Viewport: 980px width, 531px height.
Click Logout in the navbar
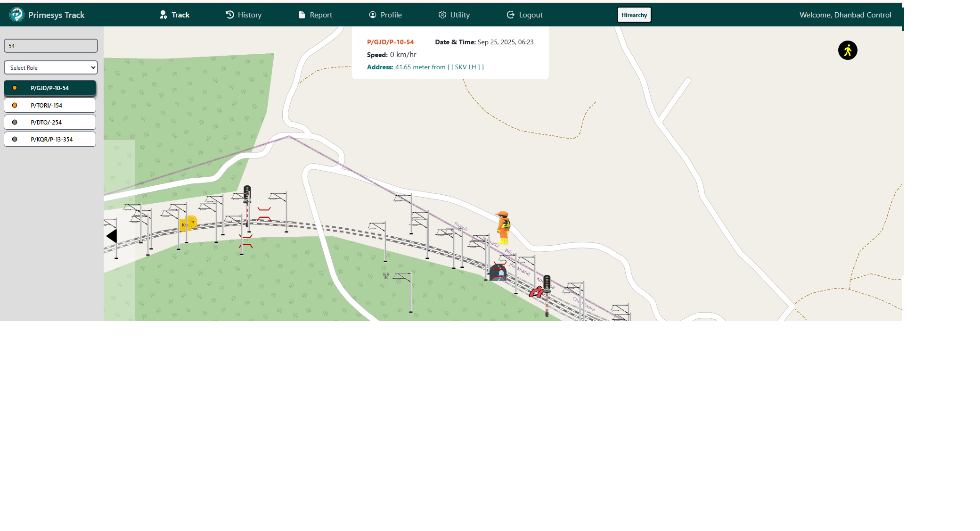tap(524, 15)
